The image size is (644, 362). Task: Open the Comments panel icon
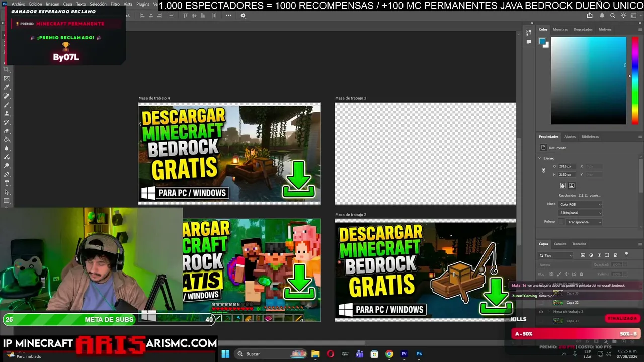529,42
